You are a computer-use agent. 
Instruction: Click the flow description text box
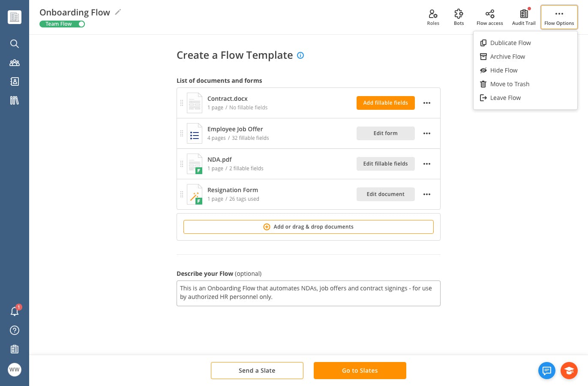pos(308,293)
